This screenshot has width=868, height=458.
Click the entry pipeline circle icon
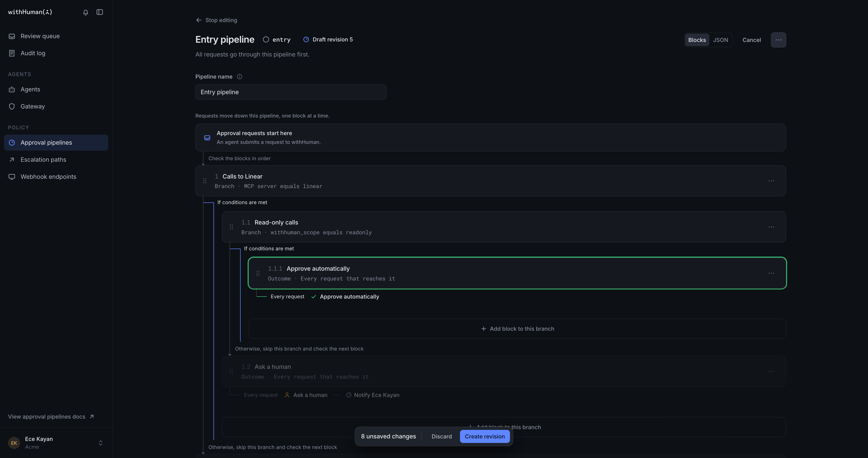point(266,39)
